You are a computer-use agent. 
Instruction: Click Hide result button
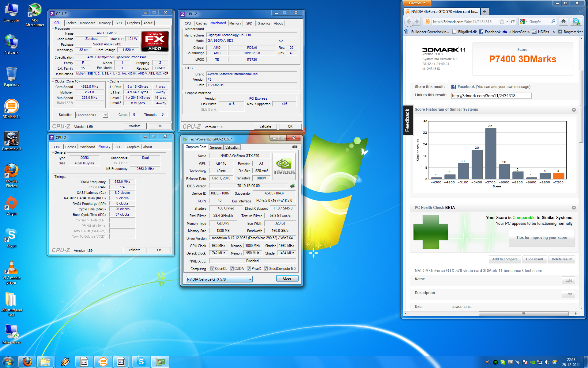534,259
